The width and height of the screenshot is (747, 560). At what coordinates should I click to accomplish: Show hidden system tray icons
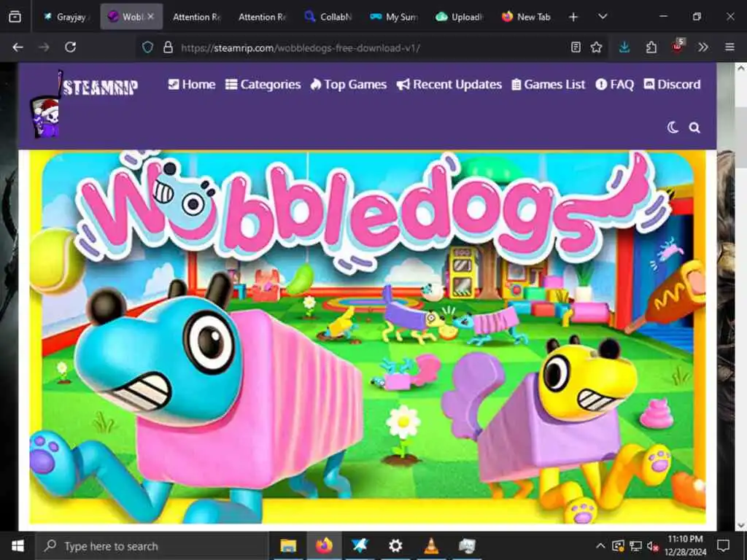(601, 545)
